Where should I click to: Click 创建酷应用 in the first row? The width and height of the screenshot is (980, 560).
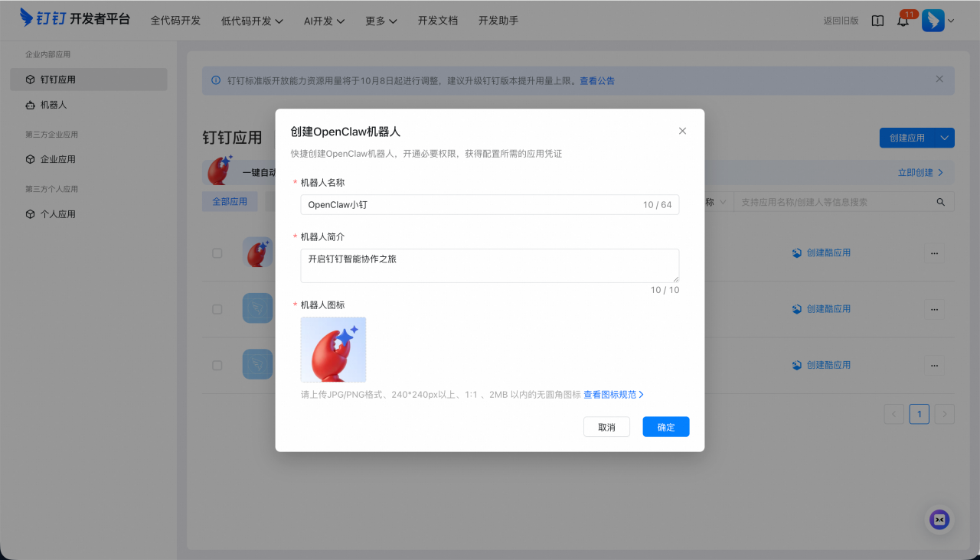pos(822,252)
